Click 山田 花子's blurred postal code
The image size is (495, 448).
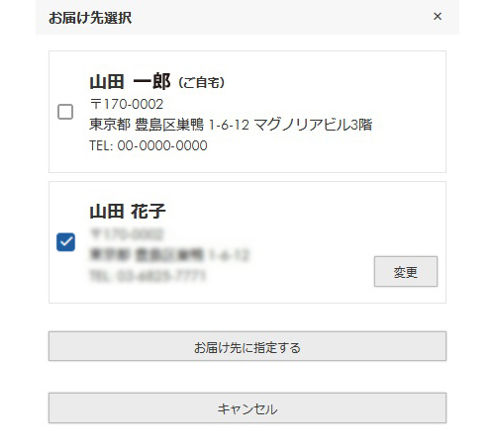click(127, 233)
